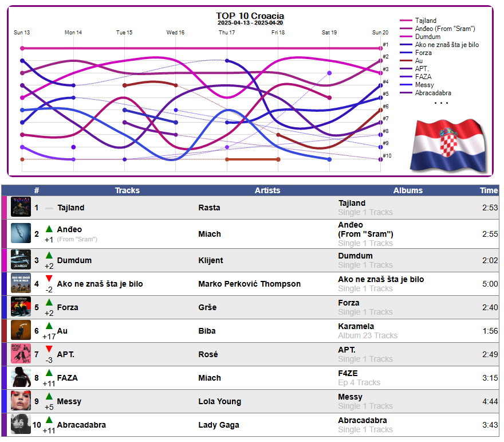Open artist Marko Perković Thompson
This screenshot has width=504, height=442.
[x=250, y=284]
